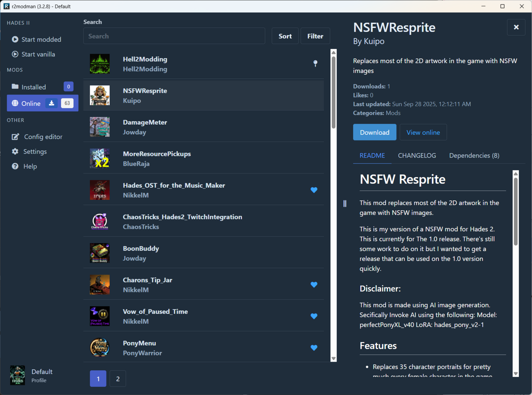
Task: Select the MoreResourcePickups mod name
Action: 157,154
